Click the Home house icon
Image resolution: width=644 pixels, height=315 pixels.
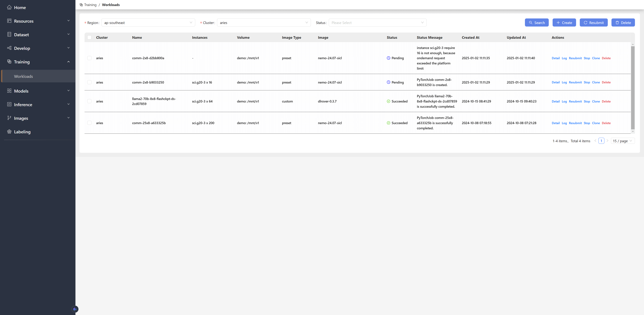9,7
